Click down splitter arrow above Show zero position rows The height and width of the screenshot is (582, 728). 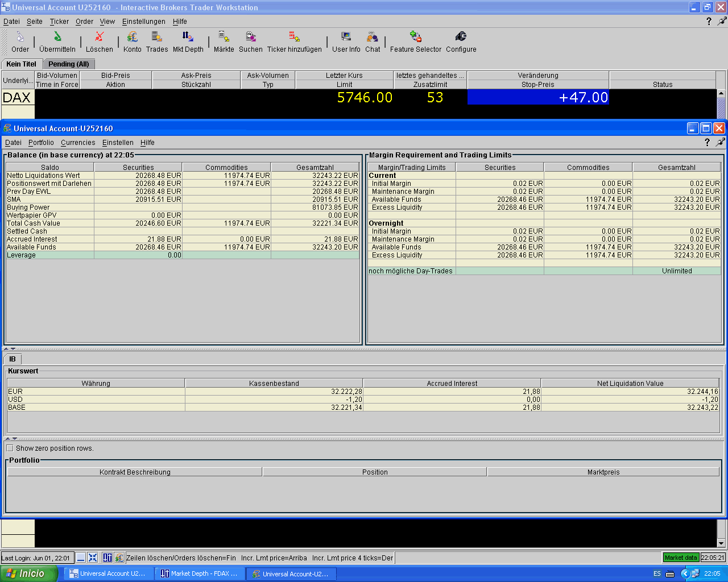pyautogui.click(x=14, y=439)
